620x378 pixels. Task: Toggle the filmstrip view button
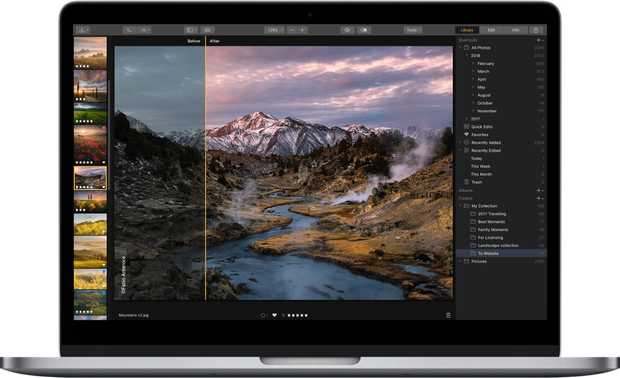click(207, 30)
